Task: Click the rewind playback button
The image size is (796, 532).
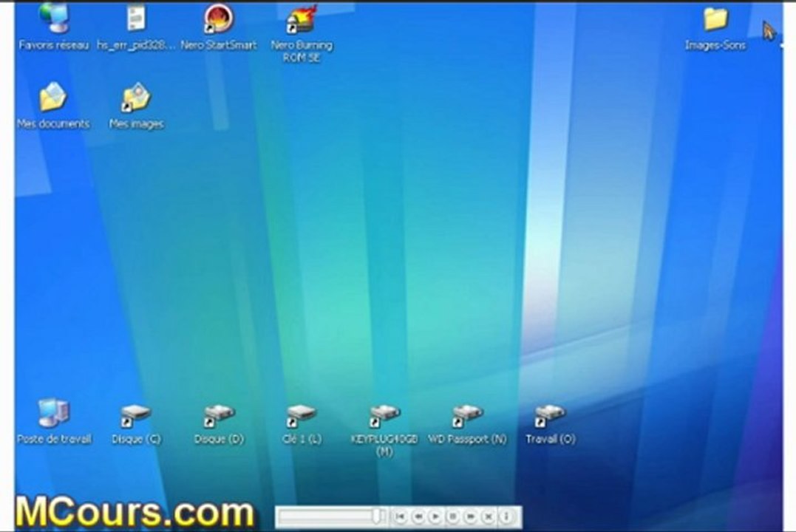Action: [x=418, y=516]
